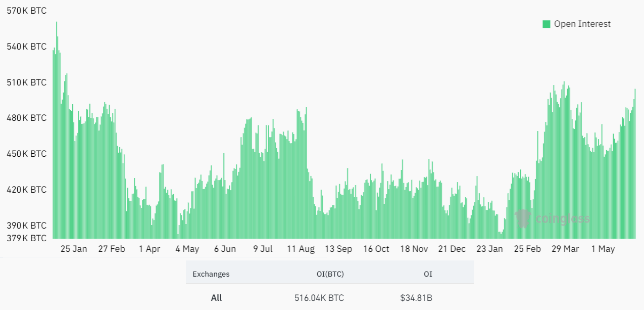Click the green Open Interest legend square
Screen dimensions: 644x310
point(546,24)
